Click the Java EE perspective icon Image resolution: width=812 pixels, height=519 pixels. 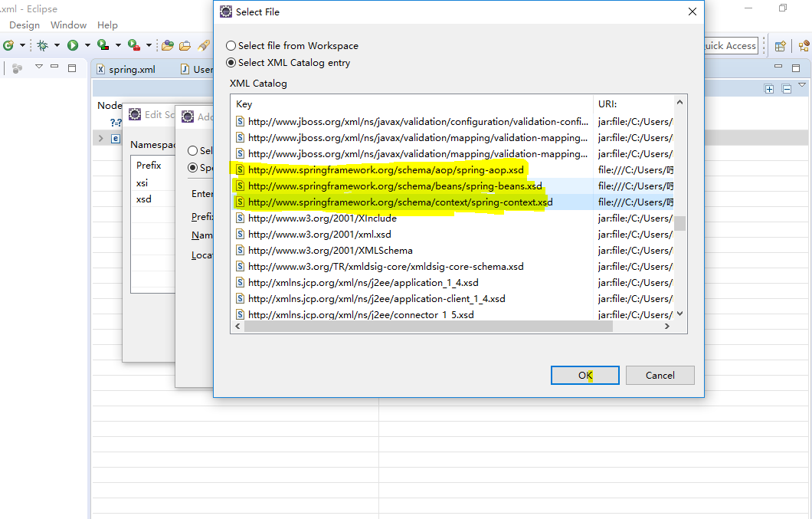pos(804,46)
